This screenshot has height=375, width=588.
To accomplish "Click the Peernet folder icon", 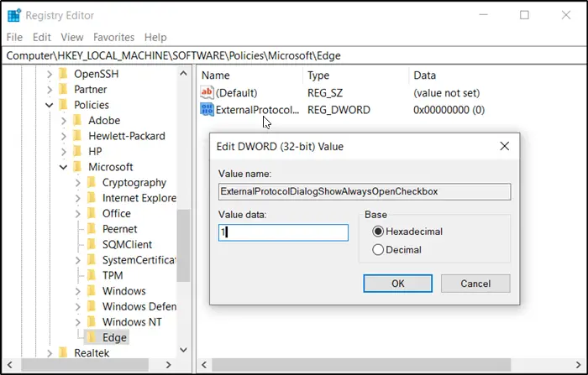I will click(92, 228).
